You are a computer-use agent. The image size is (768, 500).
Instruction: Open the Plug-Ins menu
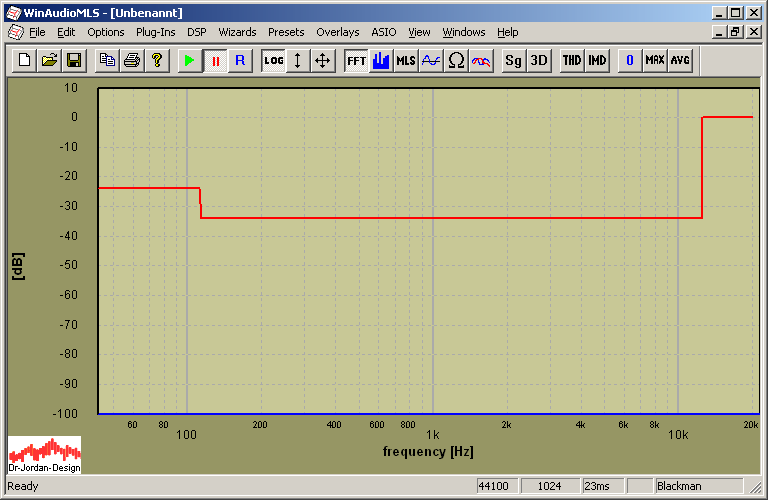(155, 32)
